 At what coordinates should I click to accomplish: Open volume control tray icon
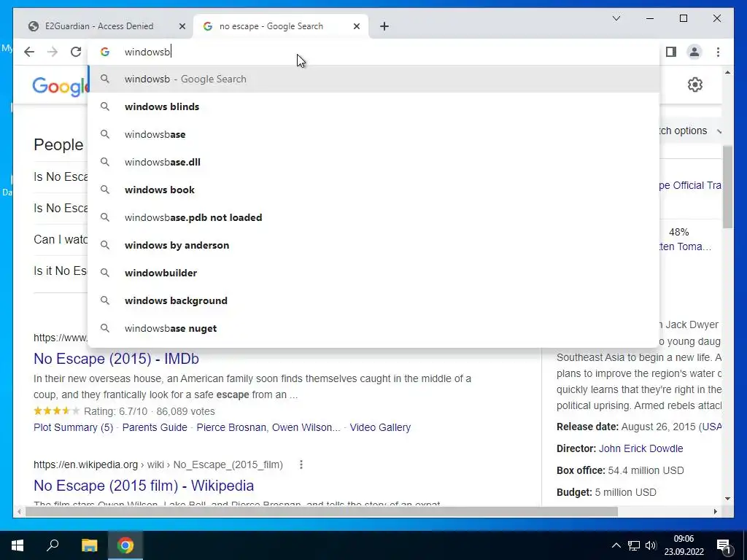651,545
